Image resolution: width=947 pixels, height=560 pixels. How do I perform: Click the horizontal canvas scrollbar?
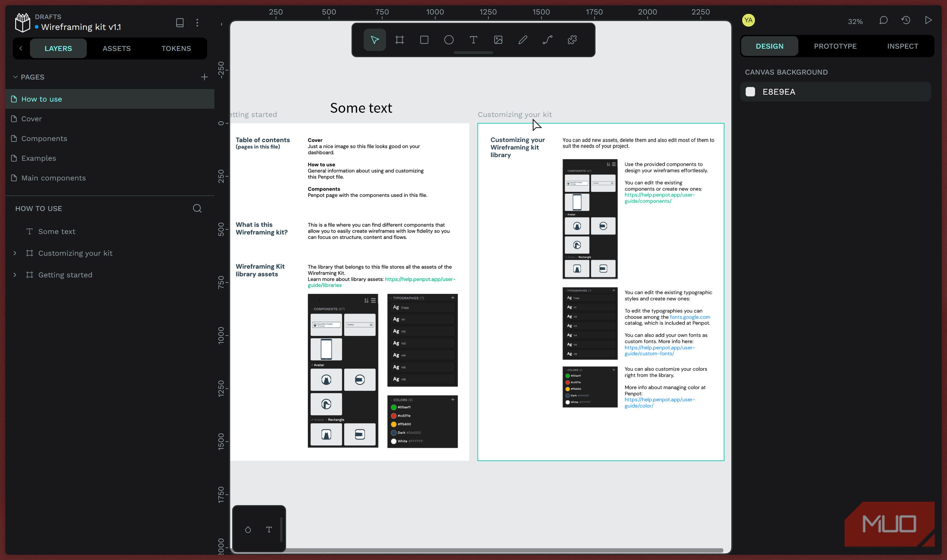[476, 550]
